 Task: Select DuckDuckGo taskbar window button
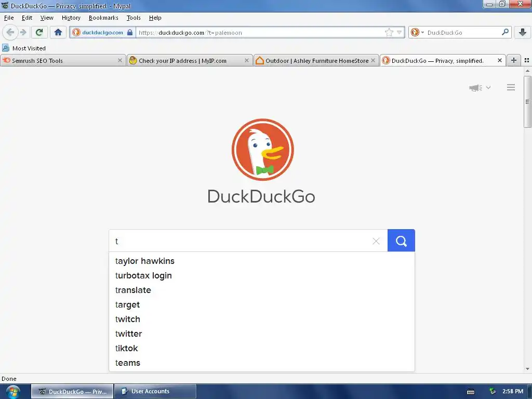[x=72, y=391]
